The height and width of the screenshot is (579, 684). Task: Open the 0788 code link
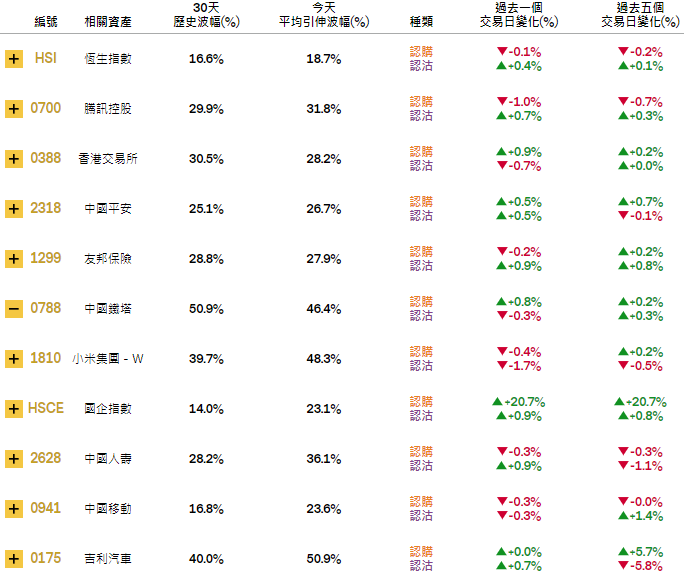[x=46, y=308]
